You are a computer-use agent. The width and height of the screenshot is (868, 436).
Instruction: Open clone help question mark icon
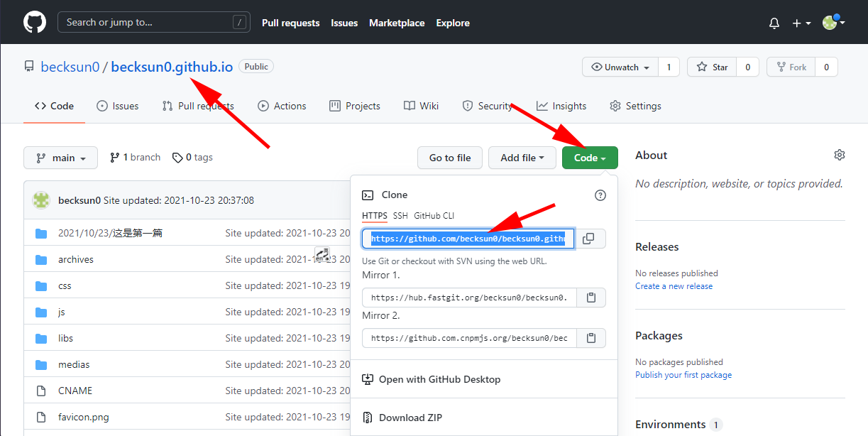point(600,195)
